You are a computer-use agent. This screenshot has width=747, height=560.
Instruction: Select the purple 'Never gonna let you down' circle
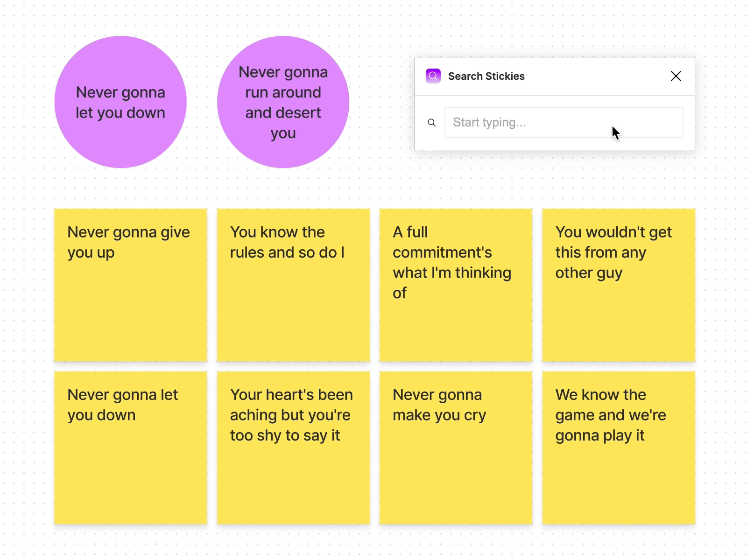(x=120, y=102)
